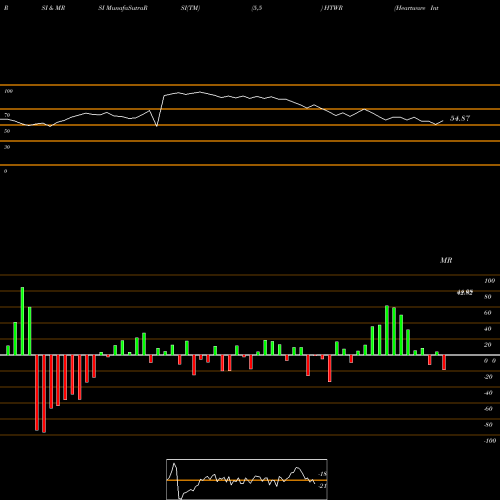Open the mini overview chart thumbnail
The height and width of the screenshot is (500, 500).
(x=247, y=479)
